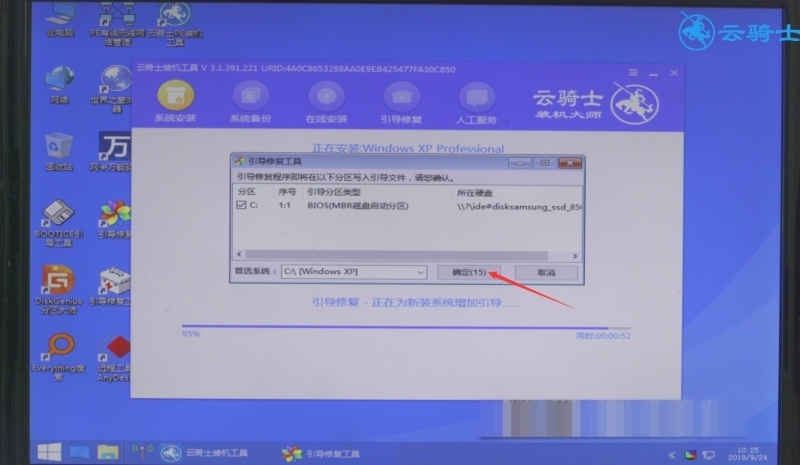Viewport: 800px width, 465px height.
Task: Switch to 引导修复工具 taskbar item
Action: tap(320, 453)
